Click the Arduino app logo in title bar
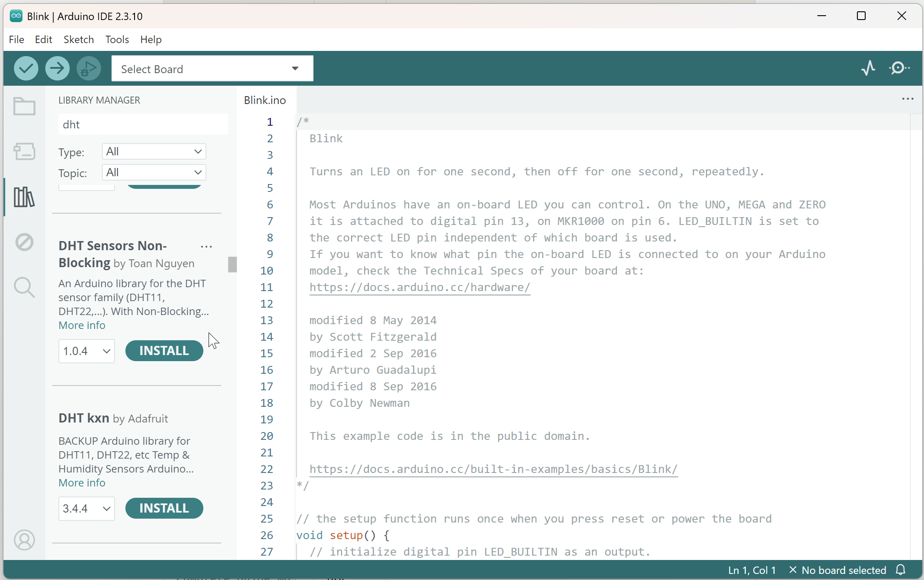Screen dimensions: 924x580 point(16,16)
